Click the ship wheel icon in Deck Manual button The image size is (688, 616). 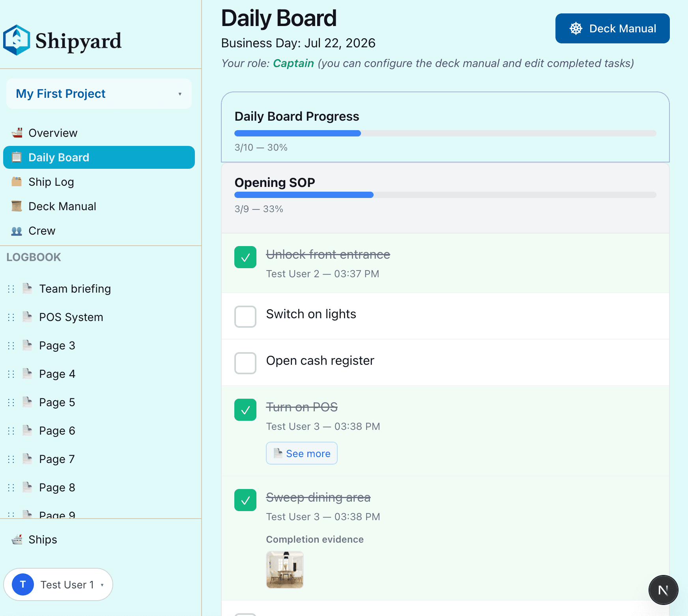[576, 28]
